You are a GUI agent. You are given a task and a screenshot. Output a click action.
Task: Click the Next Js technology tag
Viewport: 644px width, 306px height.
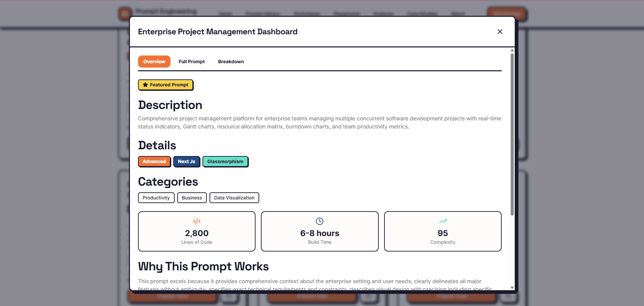click(186, 161)
